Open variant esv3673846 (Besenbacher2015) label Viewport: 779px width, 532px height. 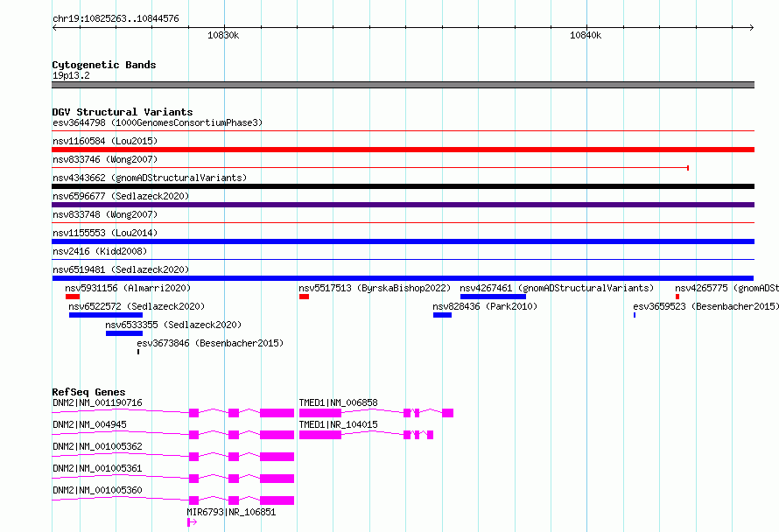(x=210, y=343)
